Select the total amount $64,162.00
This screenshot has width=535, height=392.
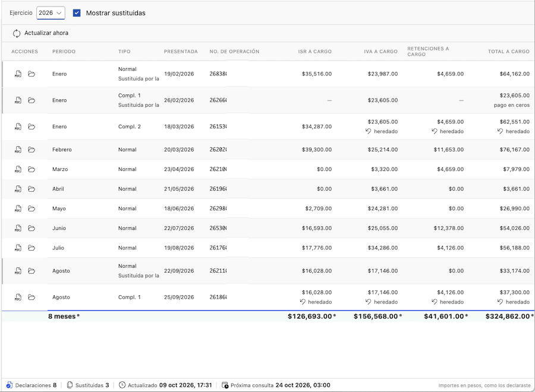pyautogui.click(x=515, y=74)
